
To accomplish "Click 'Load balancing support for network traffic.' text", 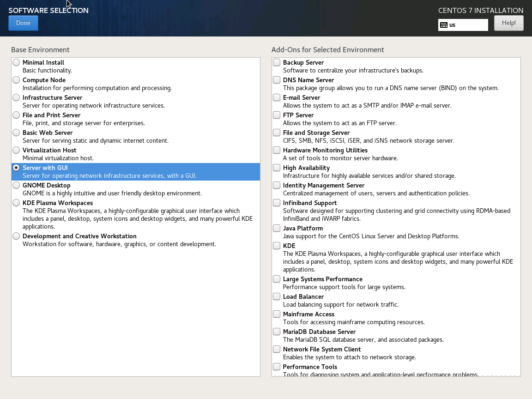I will [x=341, y=305].
